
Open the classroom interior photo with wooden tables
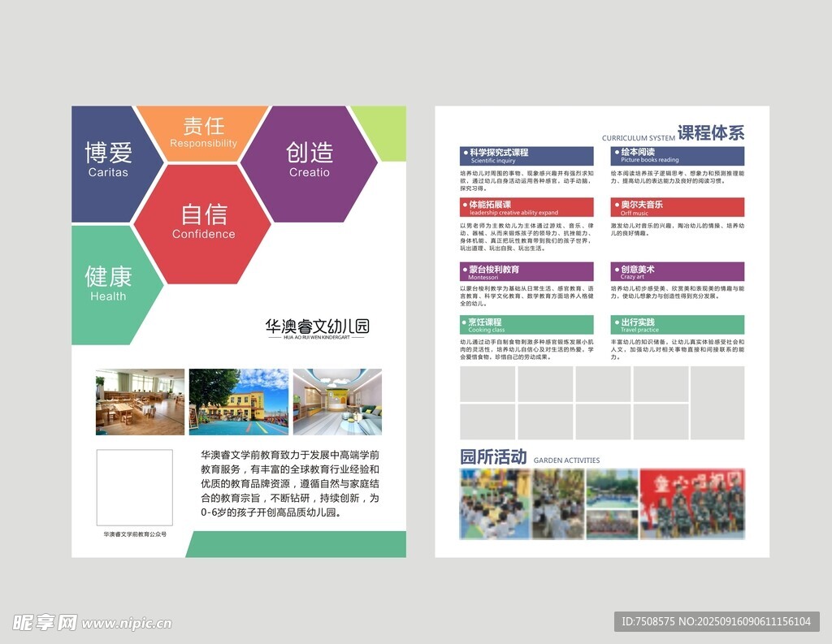(140, 402)
